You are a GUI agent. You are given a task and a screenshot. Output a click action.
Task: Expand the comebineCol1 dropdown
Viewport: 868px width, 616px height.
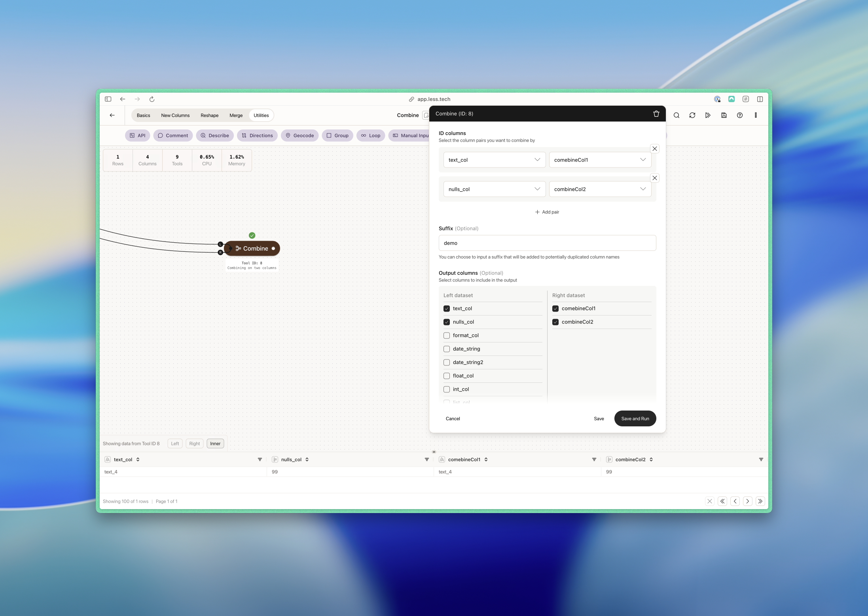pyautogui.click(x=600, y=160)
